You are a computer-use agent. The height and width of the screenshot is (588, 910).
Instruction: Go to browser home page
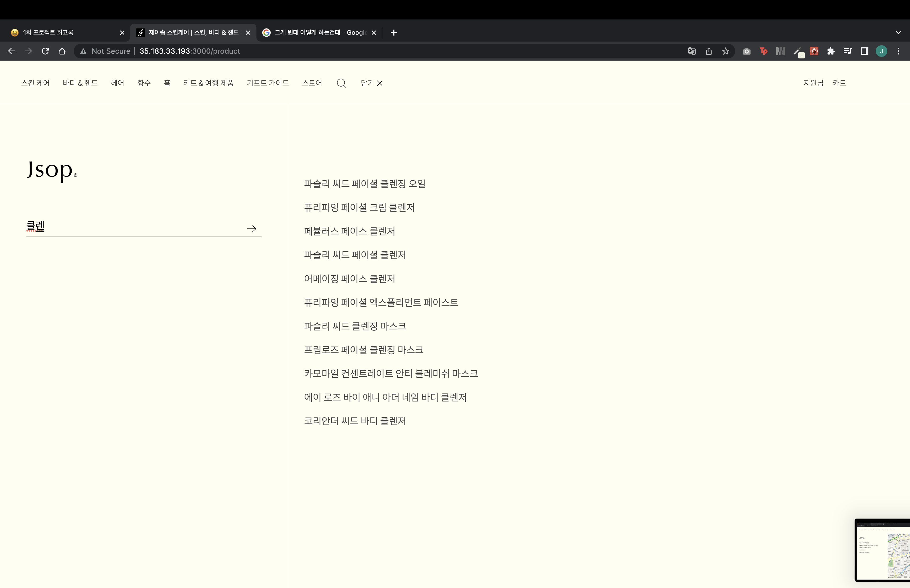click(62, 51)
